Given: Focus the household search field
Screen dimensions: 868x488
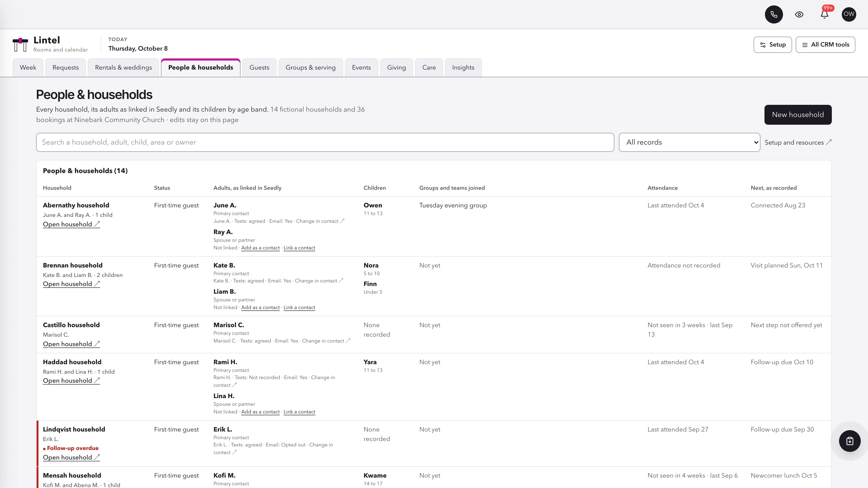Looking at the screenshot, I should [325, 143].
